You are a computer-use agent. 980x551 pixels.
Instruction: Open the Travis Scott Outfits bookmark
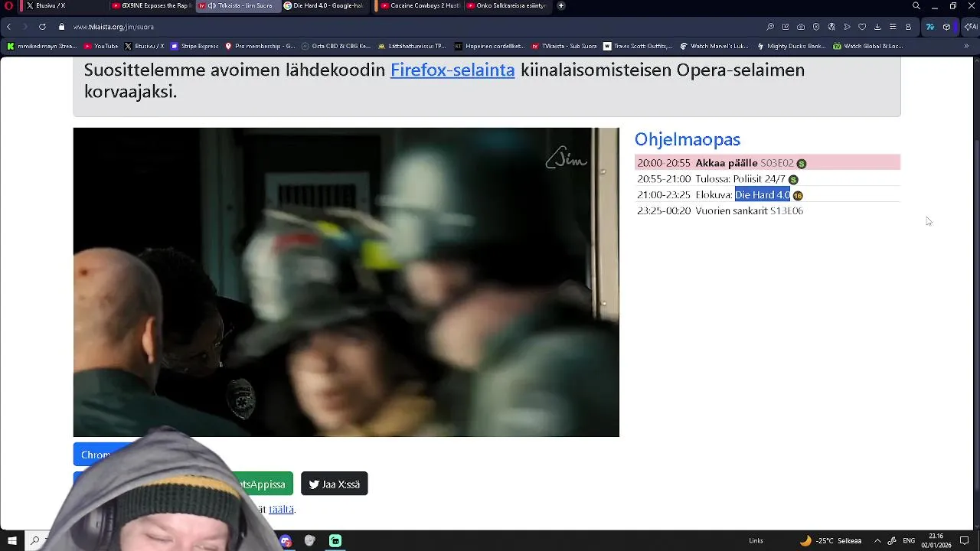(x=638, y=46)
